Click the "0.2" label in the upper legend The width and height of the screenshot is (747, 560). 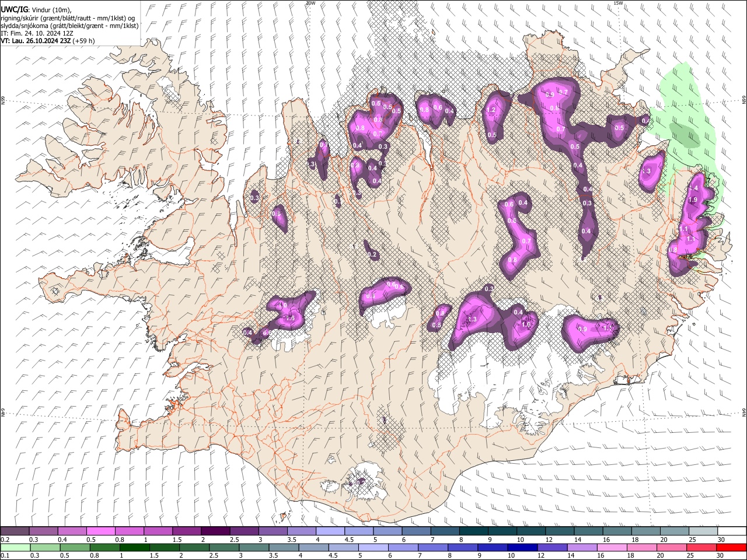tap(4, 539)
